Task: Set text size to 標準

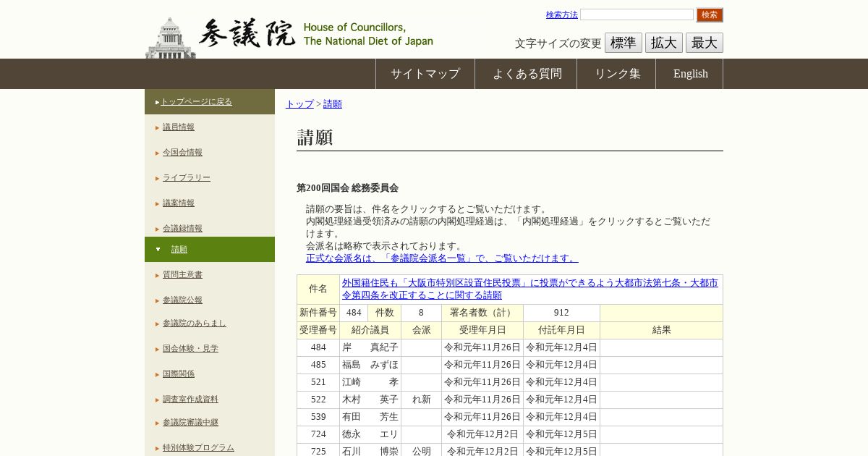Action: [623, 43]
